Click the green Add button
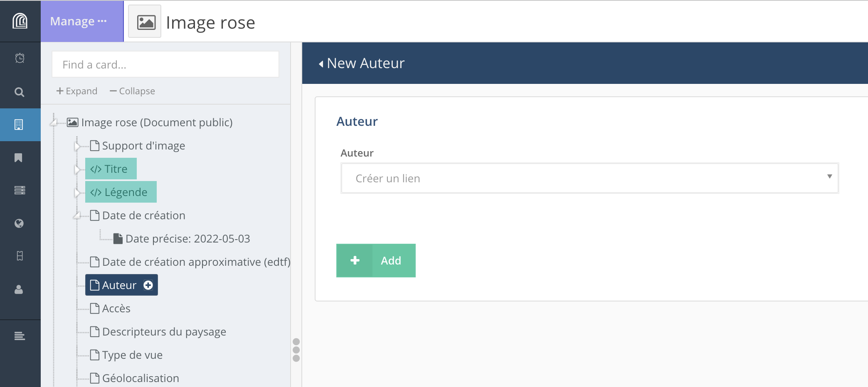Screen dimensions: 868x387 click(x=376, y=260)
